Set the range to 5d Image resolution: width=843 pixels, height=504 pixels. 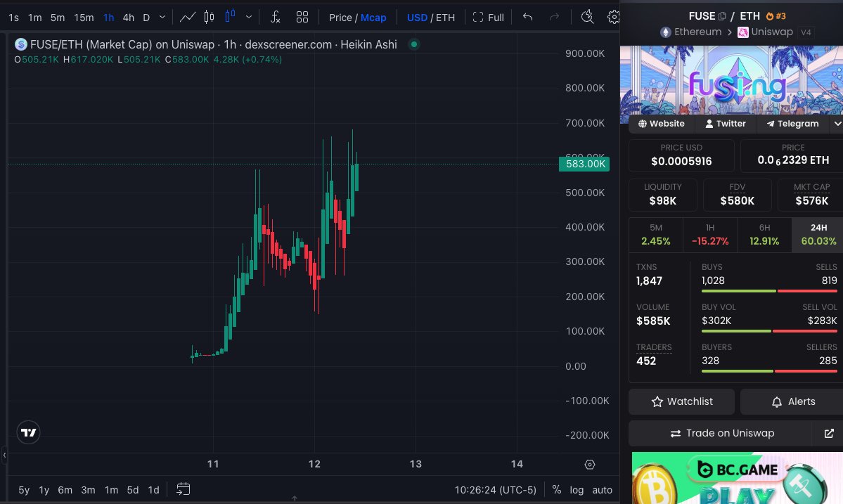[133, 490]
